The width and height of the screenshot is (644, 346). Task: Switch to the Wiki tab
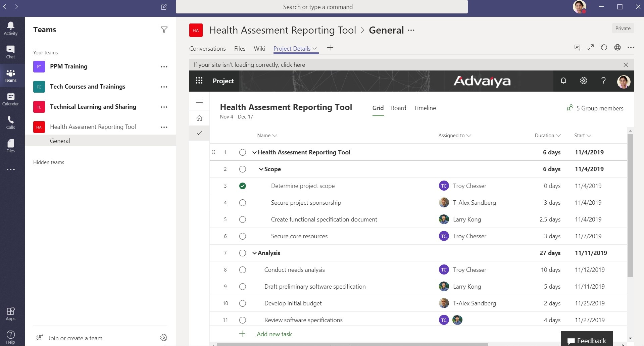coord(259,49)
